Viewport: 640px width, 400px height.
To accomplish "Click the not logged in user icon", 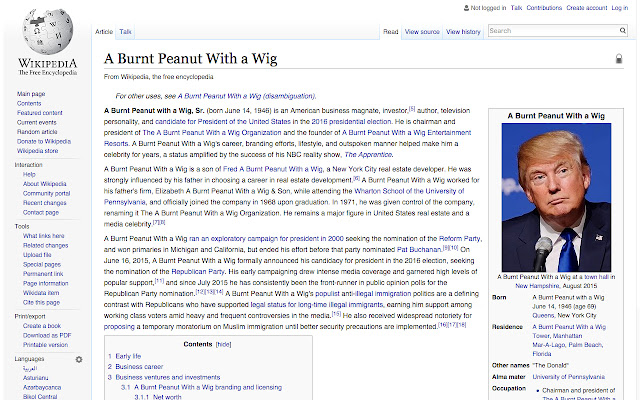I will tap(466, 8).
